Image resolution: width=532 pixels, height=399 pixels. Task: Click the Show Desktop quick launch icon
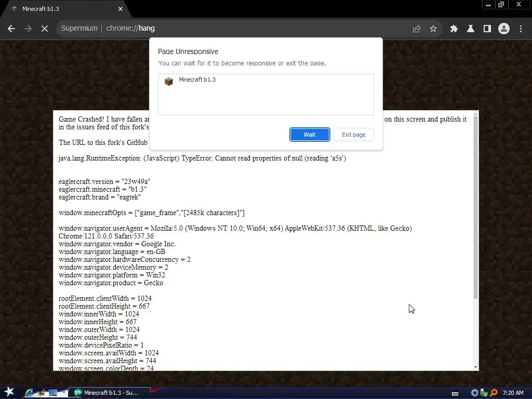click(54, 393)
